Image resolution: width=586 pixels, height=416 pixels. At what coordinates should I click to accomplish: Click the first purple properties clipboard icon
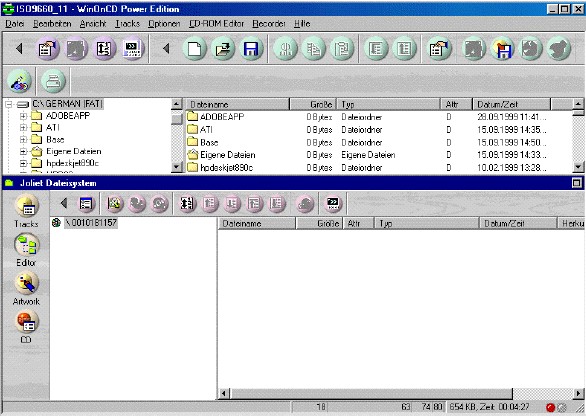(x=47, y=49)
